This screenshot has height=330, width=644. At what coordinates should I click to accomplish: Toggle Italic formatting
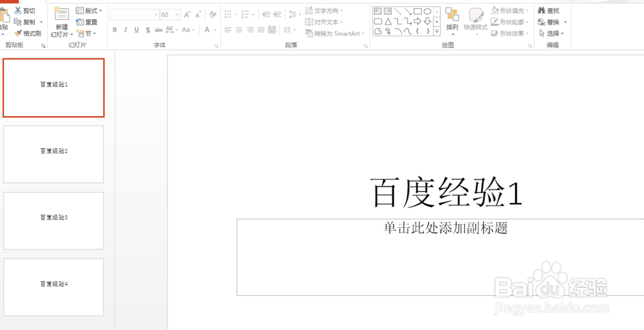pyautogui.click(x=126, y=30)
